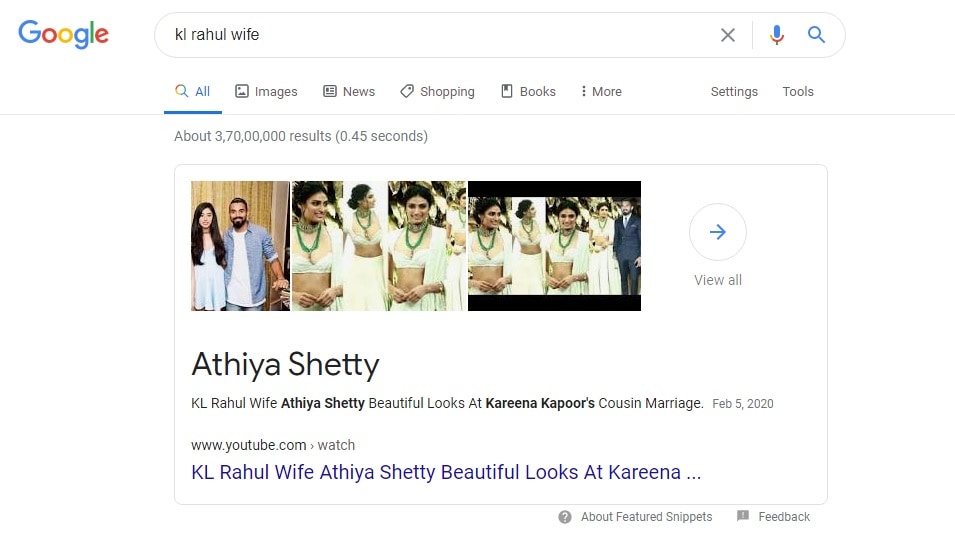Click the Google logo

63,34
